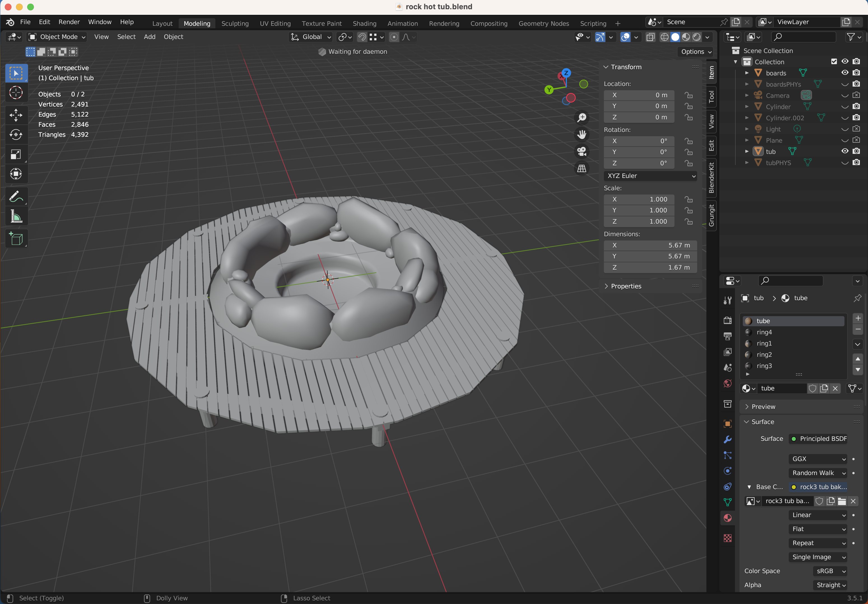Expand the Properties section in sidebar
This screenshot has height=604, width=868.
click(x=626, y=286)
